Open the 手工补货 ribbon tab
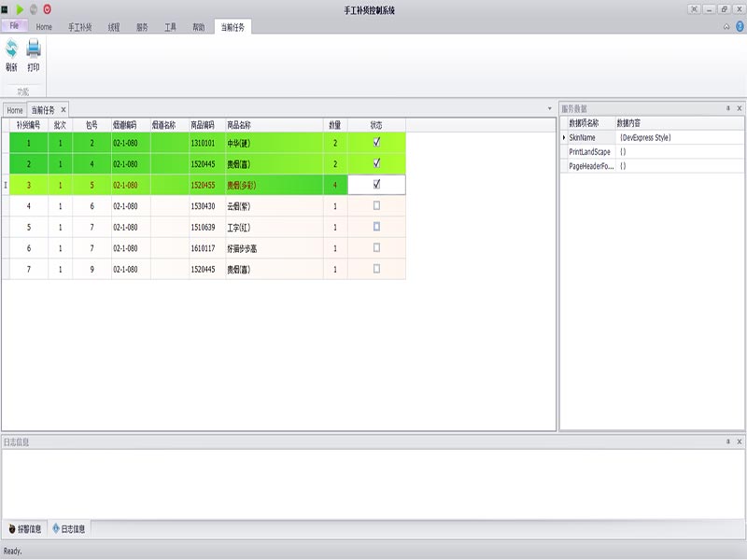The image size is (747, 560). point(79,27)
